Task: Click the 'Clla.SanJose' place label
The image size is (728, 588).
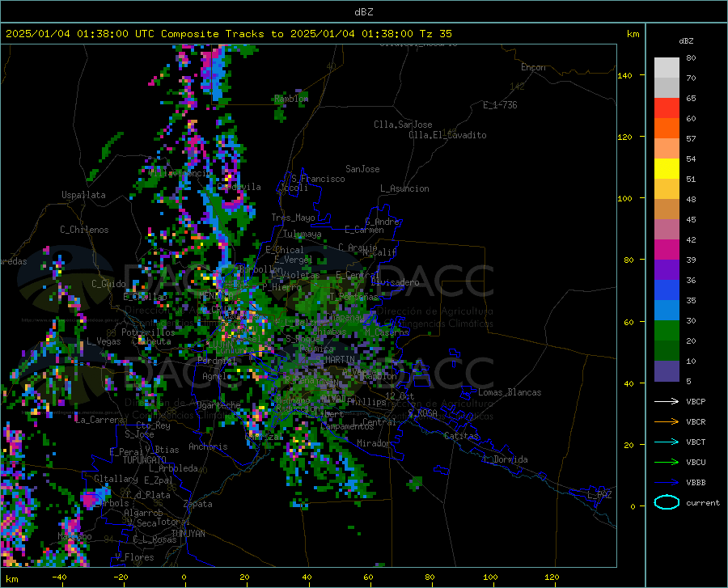Action: click(x=403, y=125)
